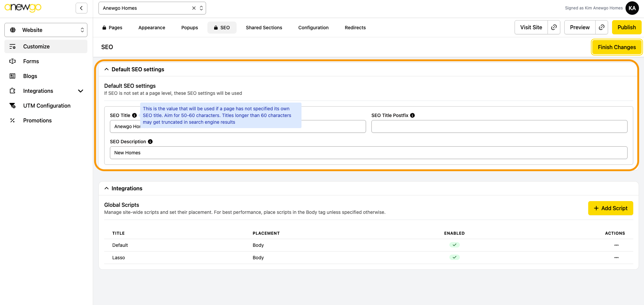Click the SEO Description info icon
The width and height of the screenshot is (644, 305).
[150, 142]
